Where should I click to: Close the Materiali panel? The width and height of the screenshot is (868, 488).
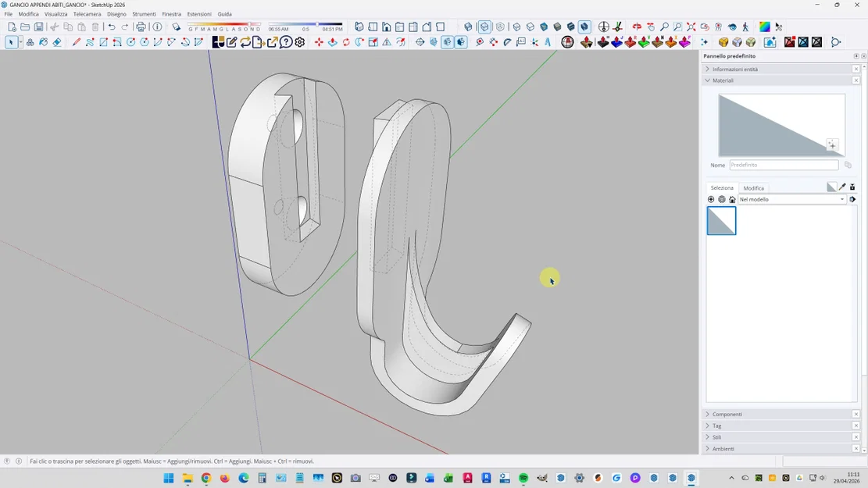click(x=855, y=80)
